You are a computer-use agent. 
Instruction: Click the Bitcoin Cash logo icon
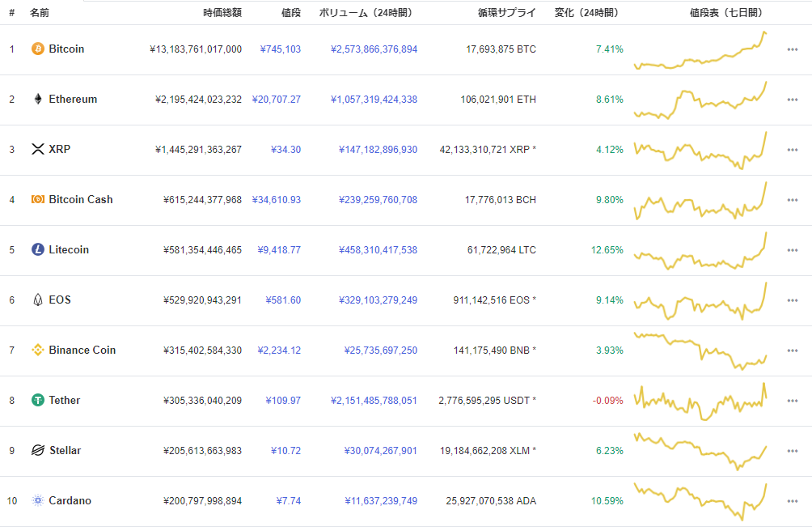[x=38, y=199]
